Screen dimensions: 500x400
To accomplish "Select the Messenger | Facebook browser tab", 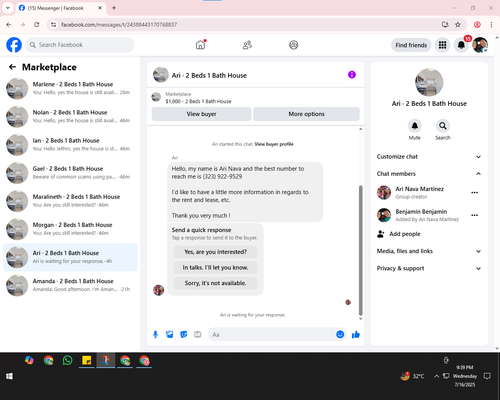I will (x=60, y=8).
